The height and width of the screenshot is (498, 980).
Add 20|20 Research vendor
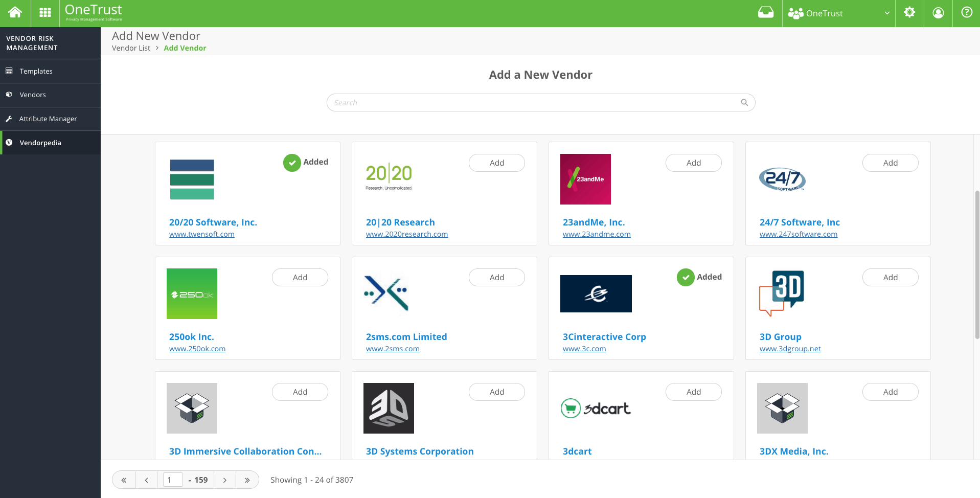tap(497, 163)
